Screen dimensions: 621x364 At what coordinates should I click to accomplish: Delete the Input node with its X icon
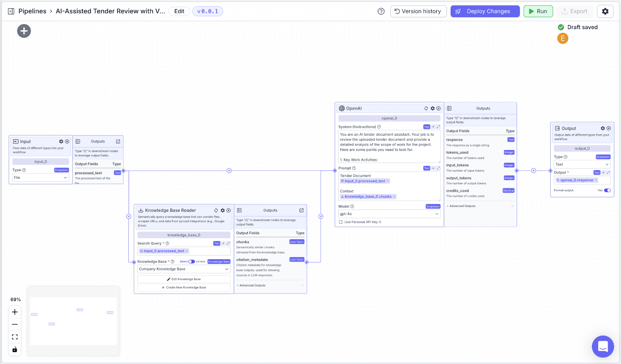[x=67, y=142]
